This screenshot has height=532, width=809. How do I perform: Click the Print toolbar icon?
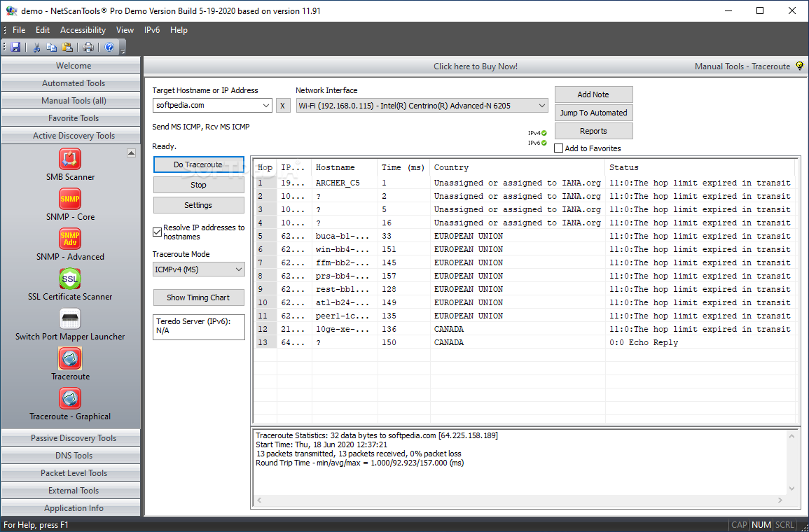point(89,48)
